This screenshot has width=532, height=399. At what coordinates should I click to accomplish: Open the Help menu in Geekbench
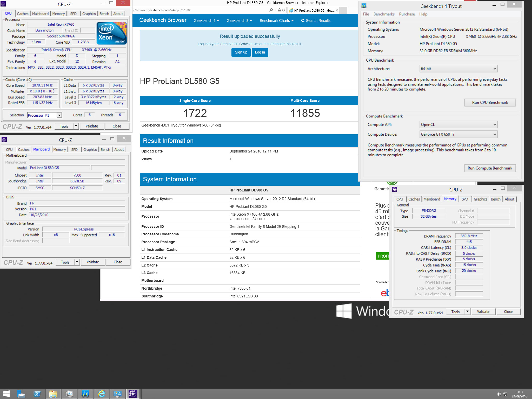pos(423,14)
